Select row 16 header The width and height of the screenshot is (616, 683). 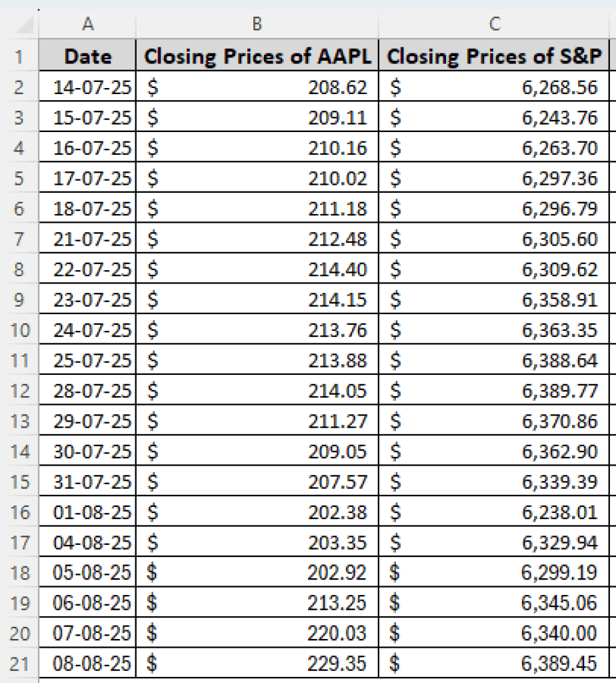19,512
